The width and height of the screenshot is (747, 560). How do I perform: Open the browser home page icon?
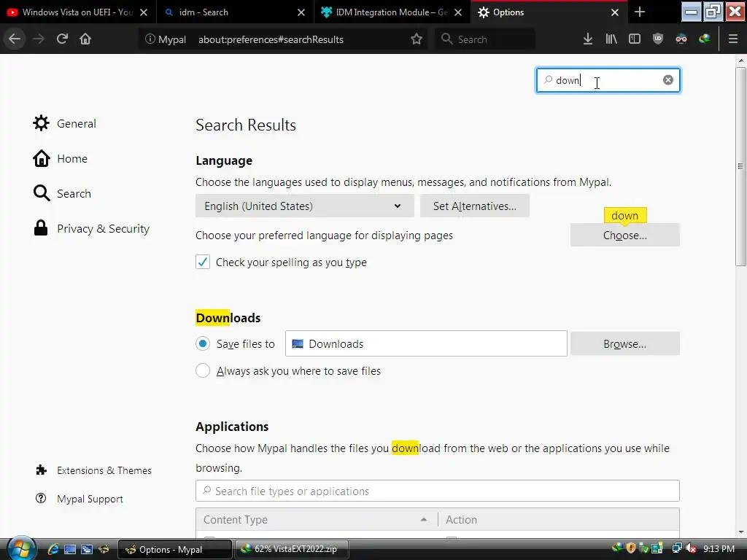click(x=85, y=39)
